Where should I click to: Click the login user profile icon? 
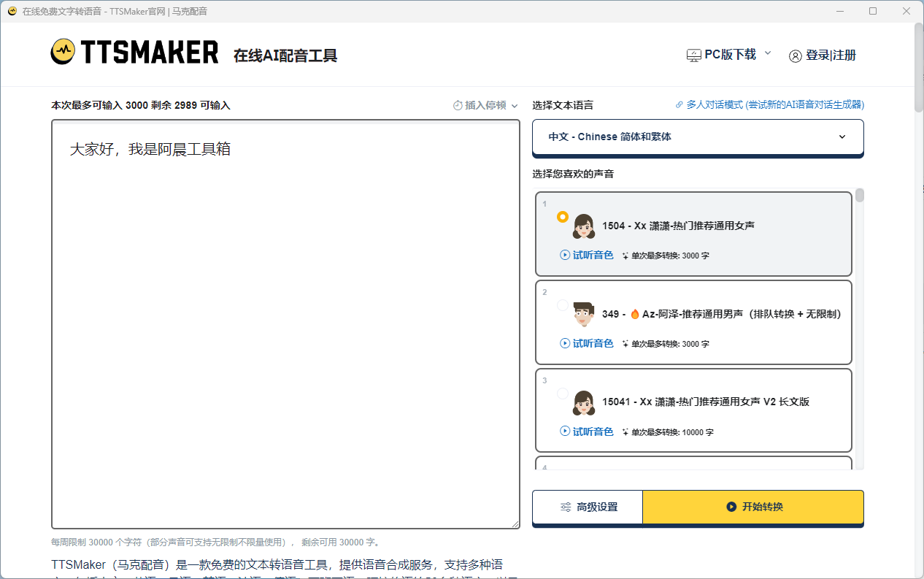796,56
